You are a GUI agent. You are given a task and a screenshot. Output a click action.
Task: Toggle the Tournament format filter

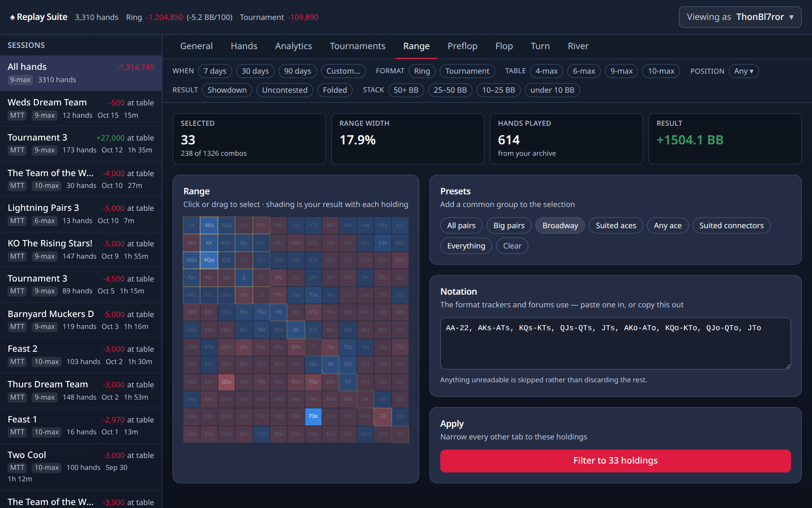[x=467, y=71]
